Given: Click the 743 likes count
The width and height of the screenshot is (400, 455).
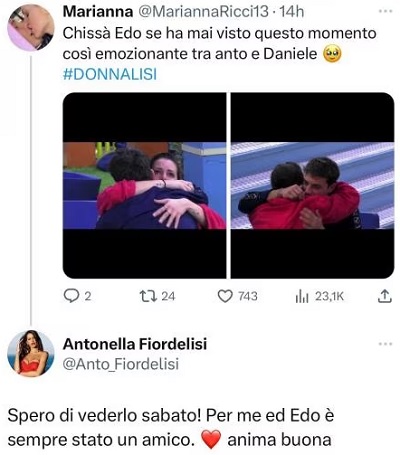Looking at the screenshot, I should 248,296.
